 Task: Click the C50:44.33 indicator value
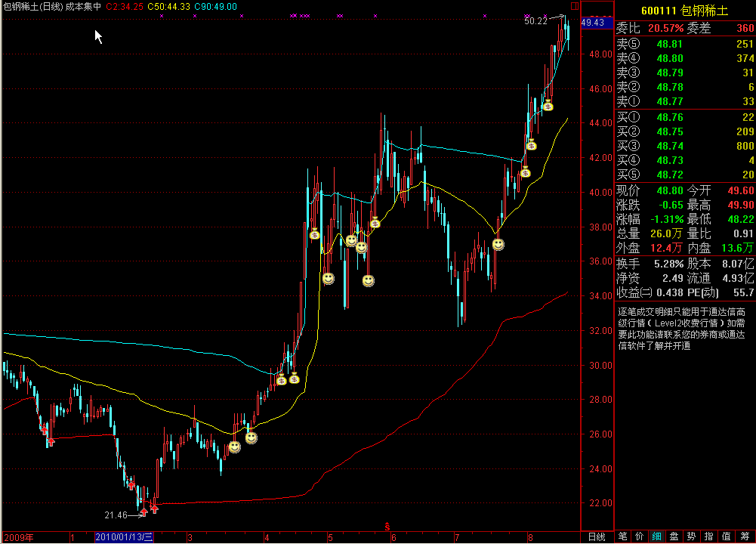[x=168, y=7]
